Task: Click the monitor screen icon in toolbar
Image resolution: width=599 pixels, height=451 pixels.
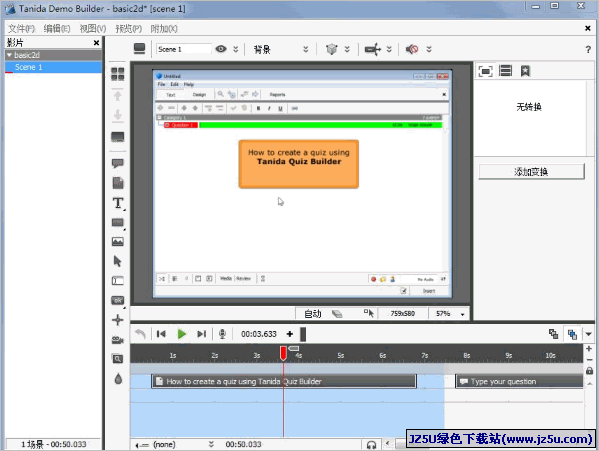Action: tap(139, 48)
